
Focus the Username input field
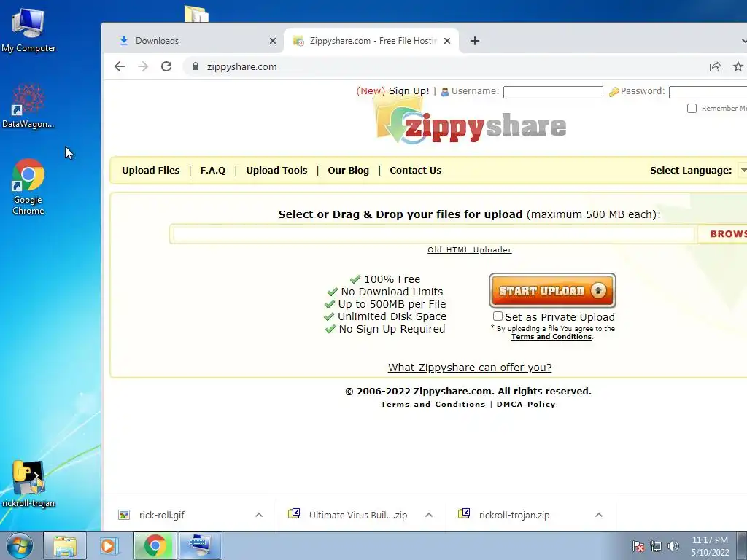[x=553, y=92]
